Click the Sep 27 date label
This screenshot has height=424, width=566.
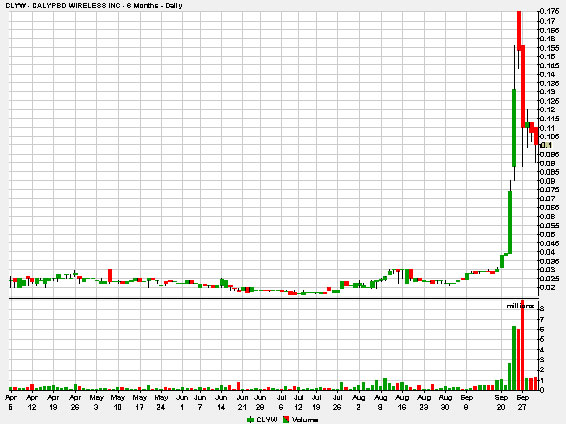point(522,402)
